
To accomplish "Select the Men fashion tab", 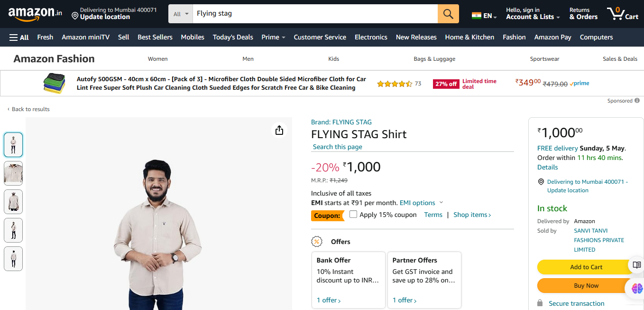I will click(x=248, y=59).
